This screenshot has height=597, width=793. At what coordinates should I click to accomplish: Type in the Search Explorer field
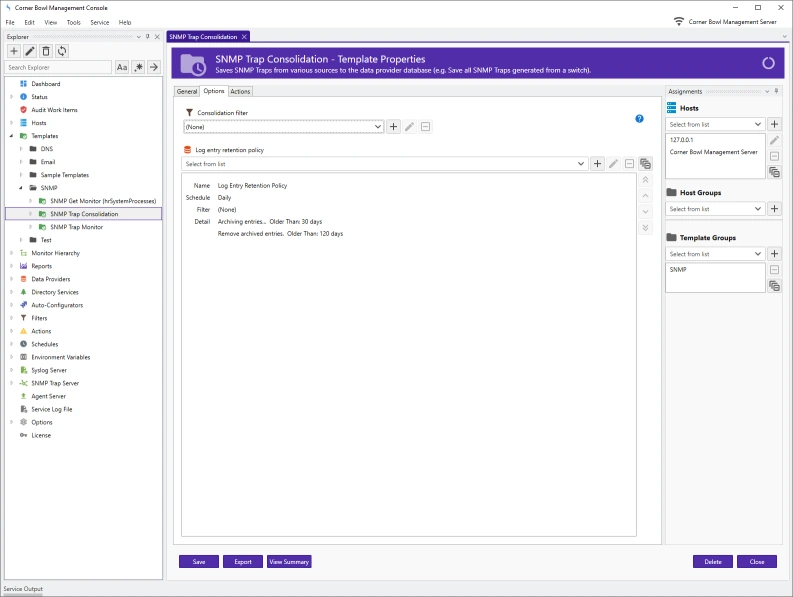tap(58, 67)
